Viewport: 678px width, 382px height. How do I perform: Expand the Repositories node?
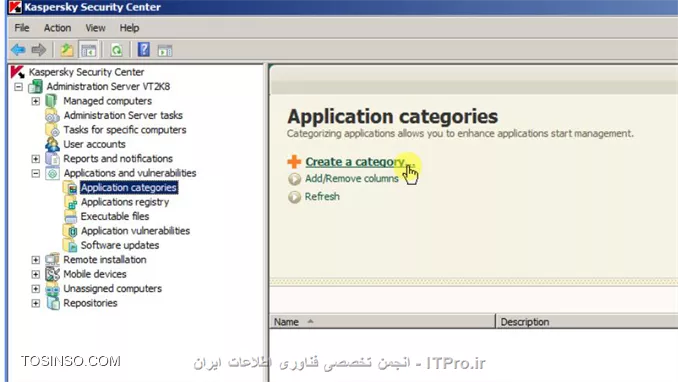click(35, 303)
